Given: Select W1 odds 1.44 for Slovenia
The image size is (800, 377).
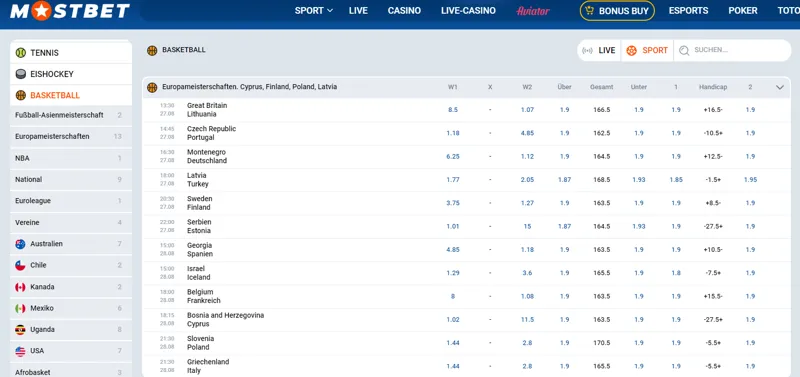Looking at the screenshot, I should click(x=453, y=343).
